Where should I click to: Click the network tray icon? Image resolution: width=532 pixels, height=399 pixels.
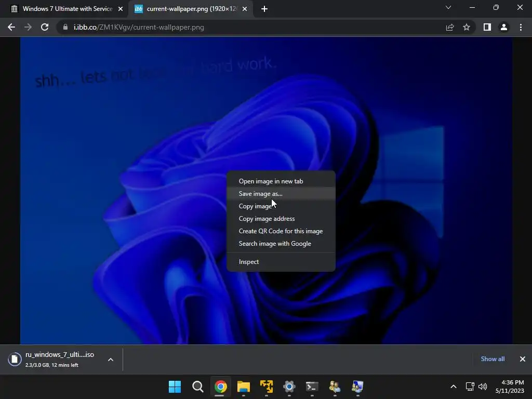click(470, 387)
